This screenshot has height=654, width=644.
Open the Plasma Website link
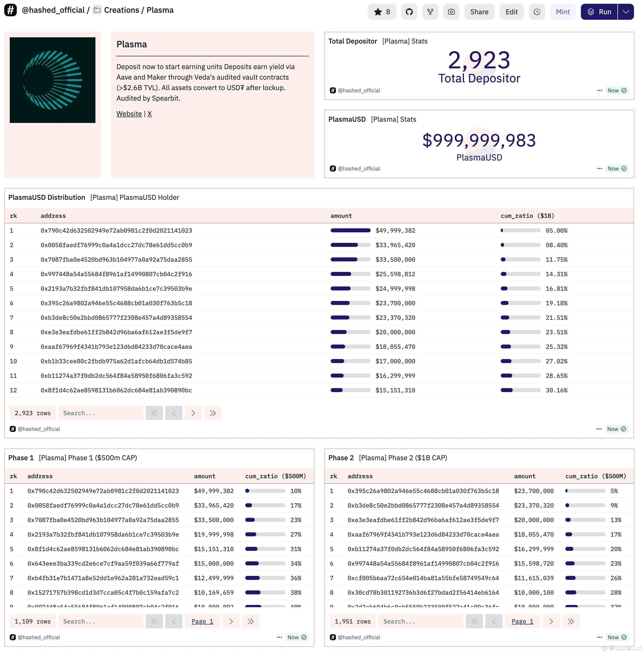pos(129,114)
